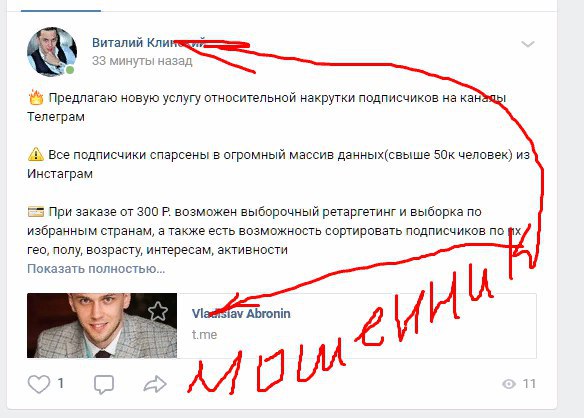584x418 pixels.
Task: Open post options chevron menu
Action: click(x=528, y=44)
